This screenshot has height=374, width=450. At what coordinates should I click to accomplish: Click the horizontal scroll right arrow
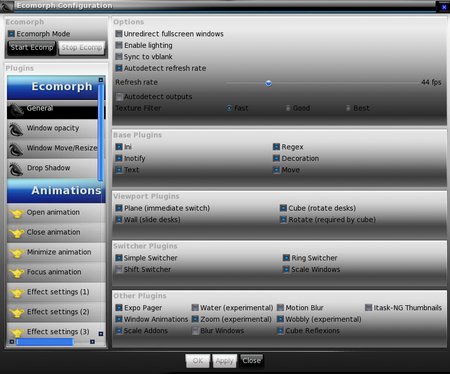[92, 342]
